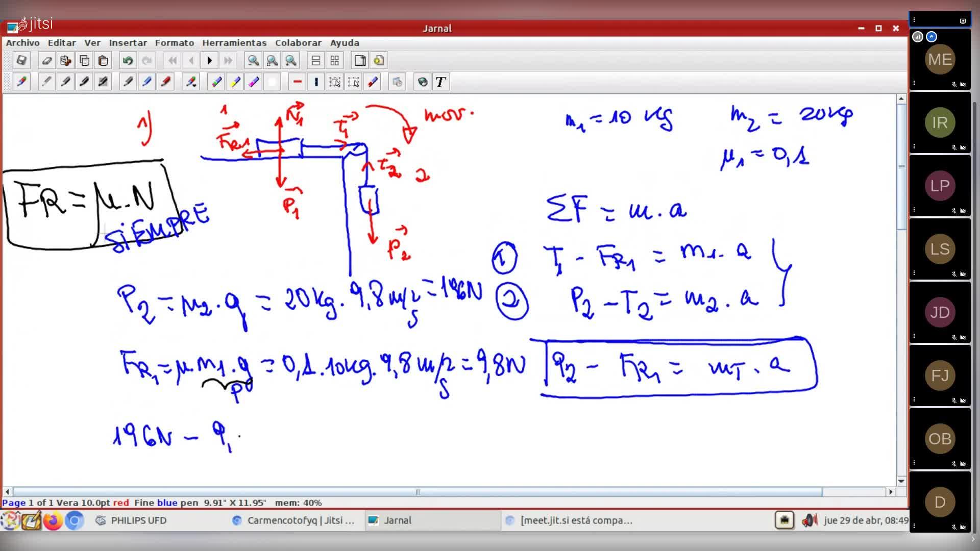The width and height of the screenshot is (980, 551).
Task: Select the yellow highlighter tool
Action: pos(235,82)
